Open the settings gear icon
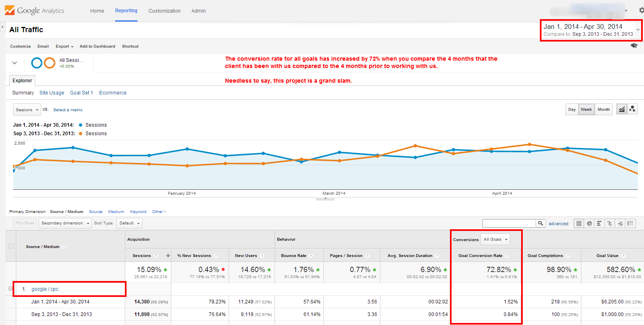This screenshot has height=325, width=644. tap(641, 10)
